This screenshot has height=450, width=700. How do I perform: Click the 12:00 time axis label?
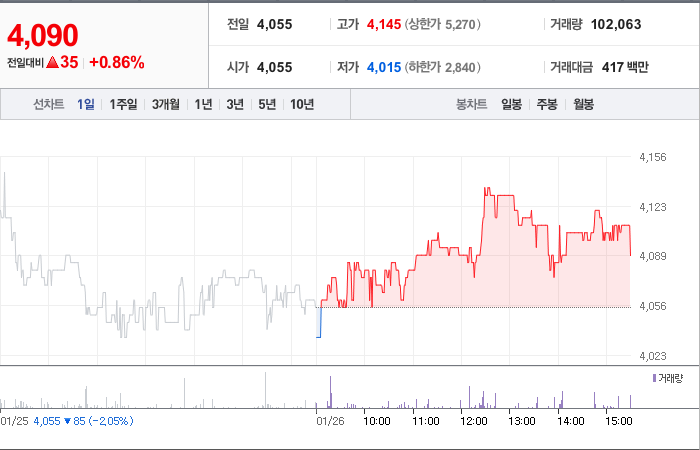click(474, 421)
